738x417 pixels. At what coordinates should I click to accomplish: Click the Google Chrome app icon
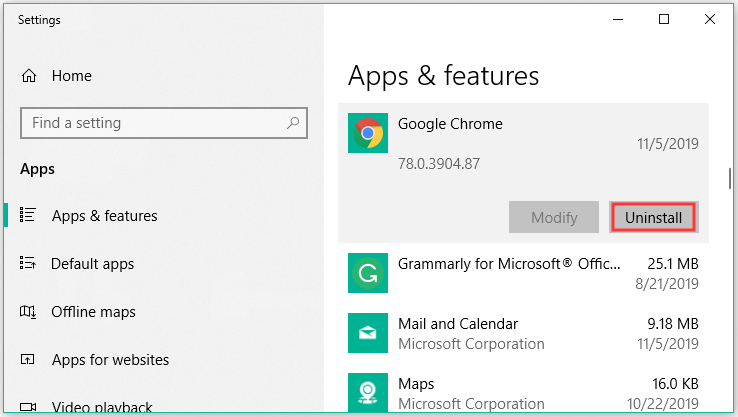[366, 133]
